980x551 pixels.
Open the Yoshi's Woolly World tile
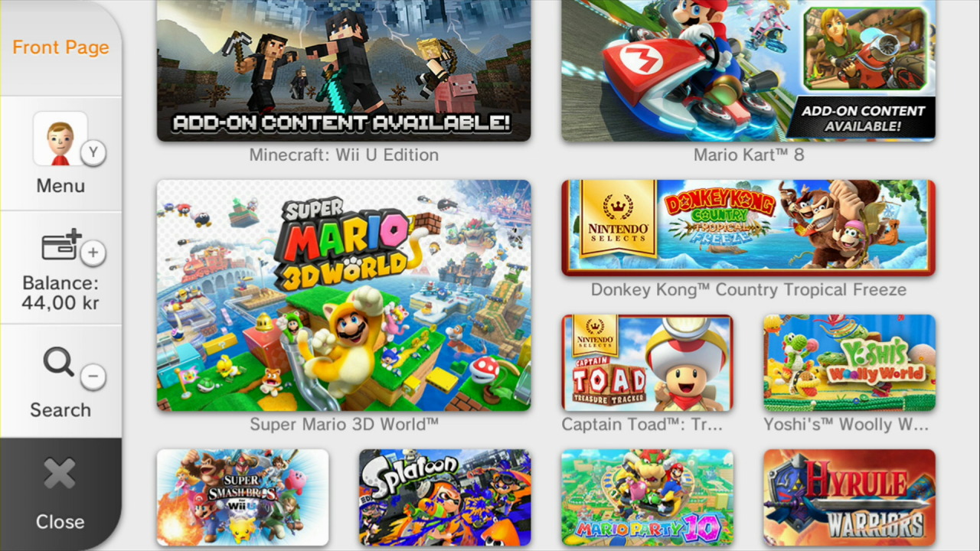pyautogui.click(x=849, y=363)
